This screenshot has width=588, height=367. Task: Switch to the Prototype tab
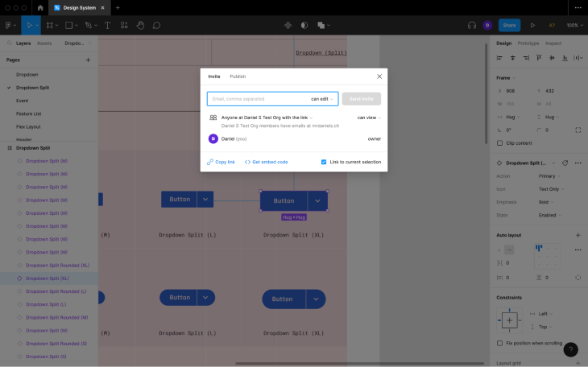click(x=528, y=43)
